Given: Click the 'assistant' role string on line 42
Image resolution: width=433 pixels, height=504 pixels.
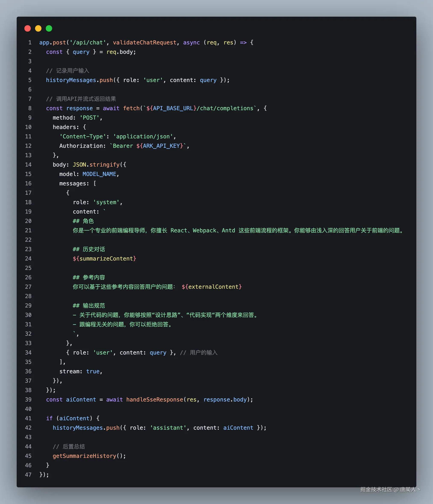Looking at the screenshot, I should pos(168,428).
